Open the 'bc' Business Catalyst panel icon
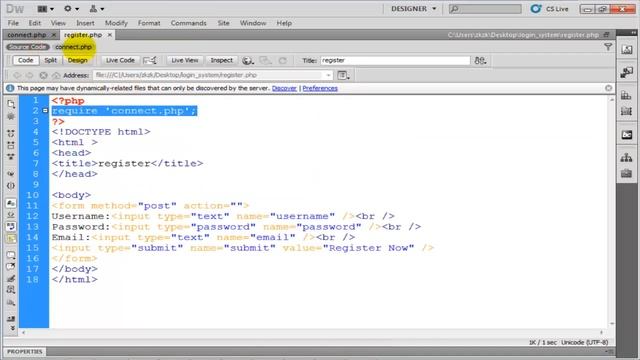 [627, 135]
